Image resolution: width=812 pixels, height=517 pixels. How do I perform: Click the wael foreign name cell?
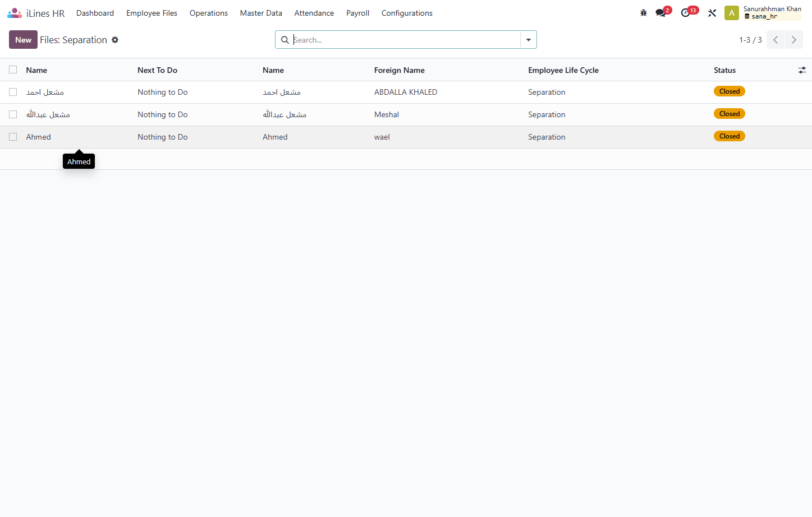click(x=382, y=137)
